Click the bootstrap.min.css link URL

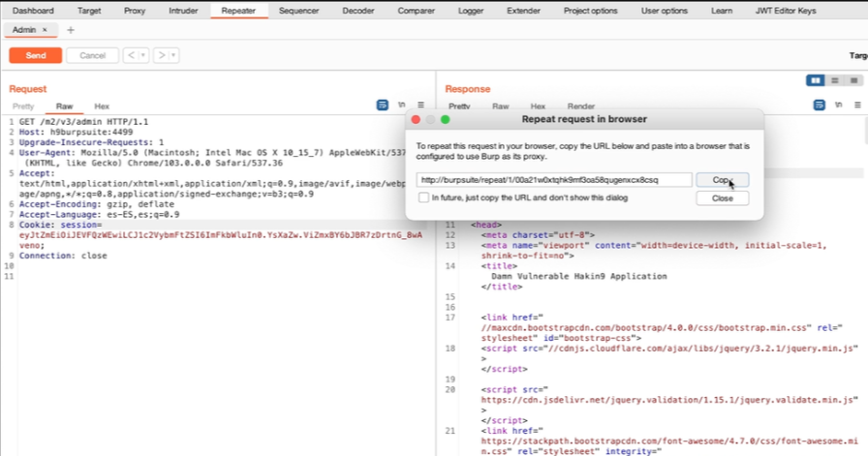tap(644, 327)
